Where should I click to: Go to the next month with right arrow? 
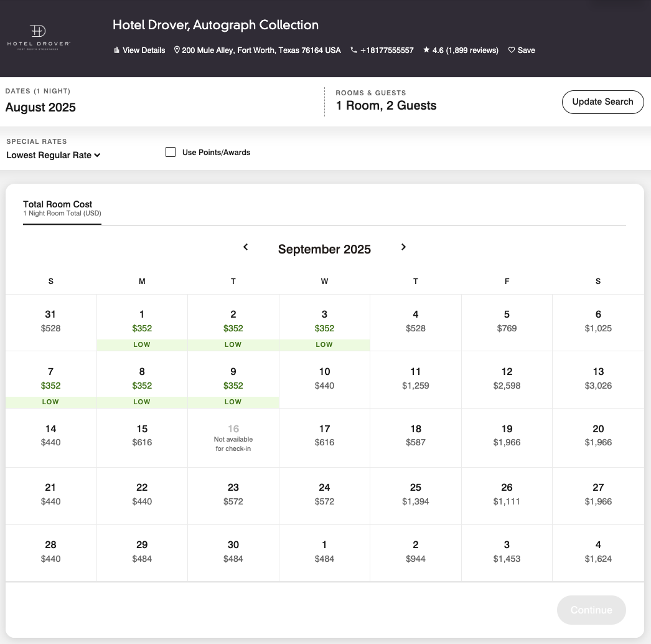(x=403, y=247)
